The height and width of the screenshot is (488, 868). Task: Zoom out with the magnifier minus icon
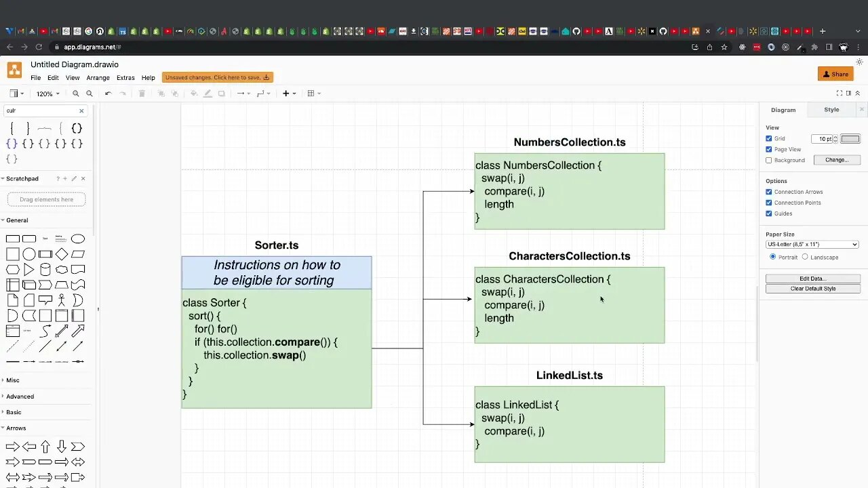click(89, 94)
